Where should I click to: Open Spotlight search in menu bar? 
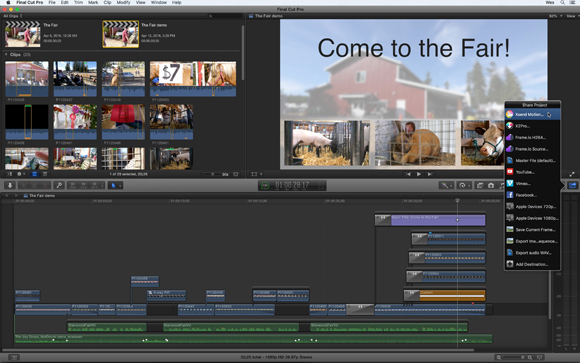pyautogui.click(x=562, y=2)
